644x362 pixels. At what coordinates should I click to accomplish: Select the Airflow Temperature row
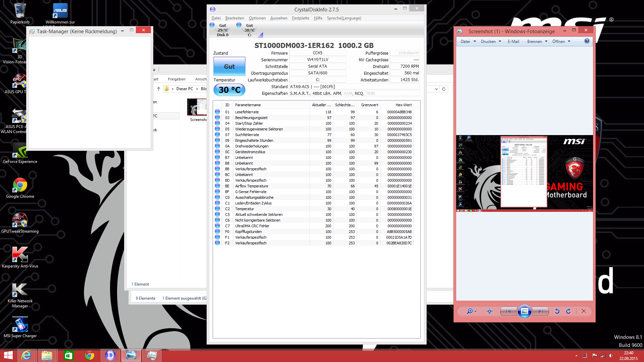click(252, 186)
